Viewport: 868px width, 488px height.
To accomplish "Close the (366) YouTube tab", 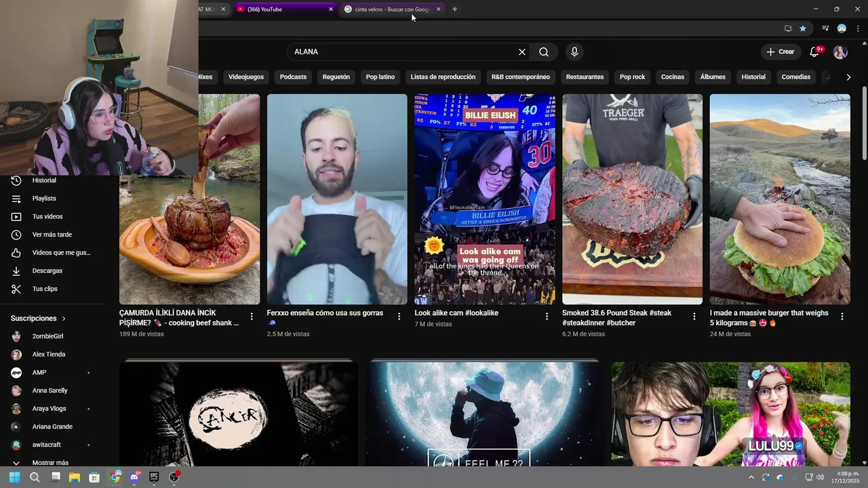I will point(331,9).
